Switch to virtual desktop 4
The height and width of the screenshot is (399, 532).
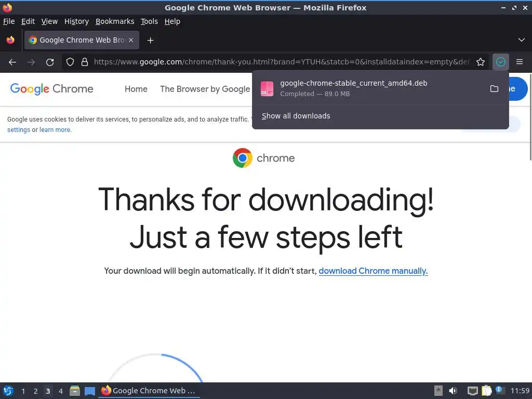[x=61, y=391]
